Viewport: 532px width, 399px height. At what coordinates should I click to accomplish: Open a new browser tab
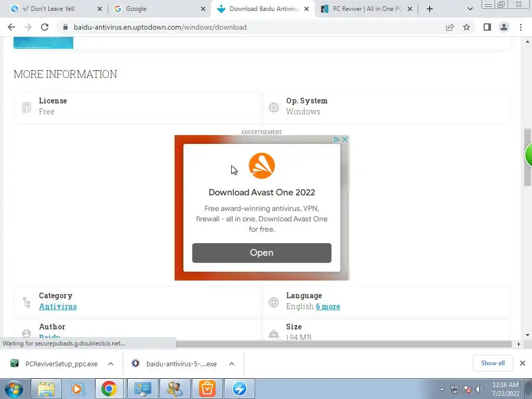tap(430, 9)
